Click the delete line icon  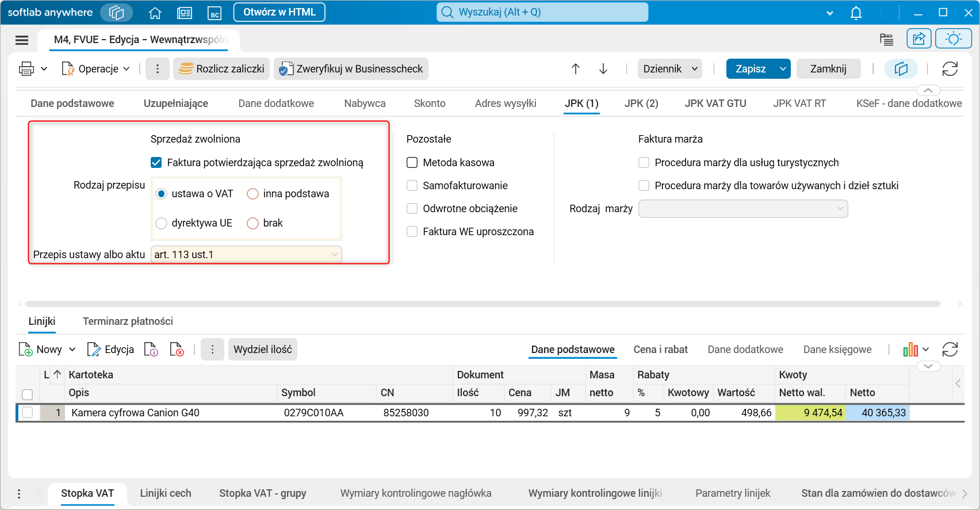pyautogui.click(x=177, y=350)
